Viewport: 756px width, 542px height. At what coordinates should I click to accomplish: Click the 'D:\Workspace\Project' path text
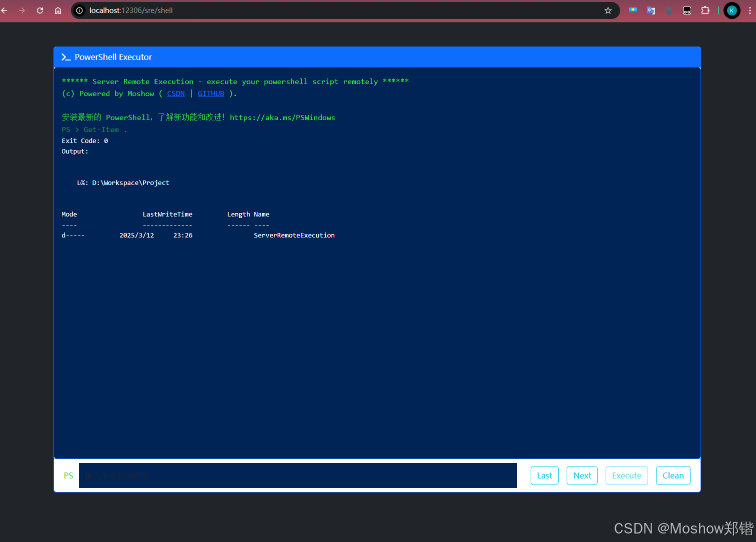(130, 183)
